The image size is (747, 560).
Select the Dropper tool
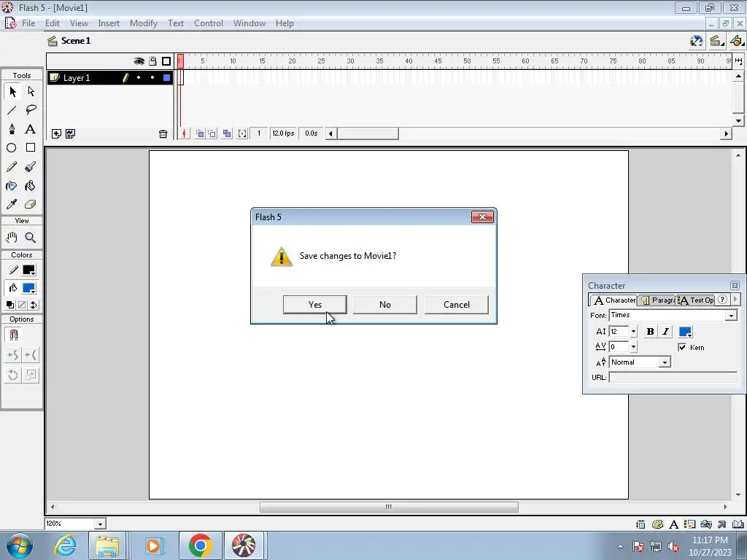(x=12, y=204)
